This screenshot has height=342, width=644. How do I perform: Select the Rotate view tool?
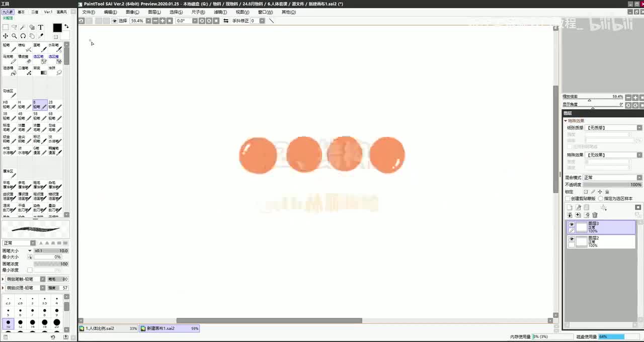pos(23,36)
